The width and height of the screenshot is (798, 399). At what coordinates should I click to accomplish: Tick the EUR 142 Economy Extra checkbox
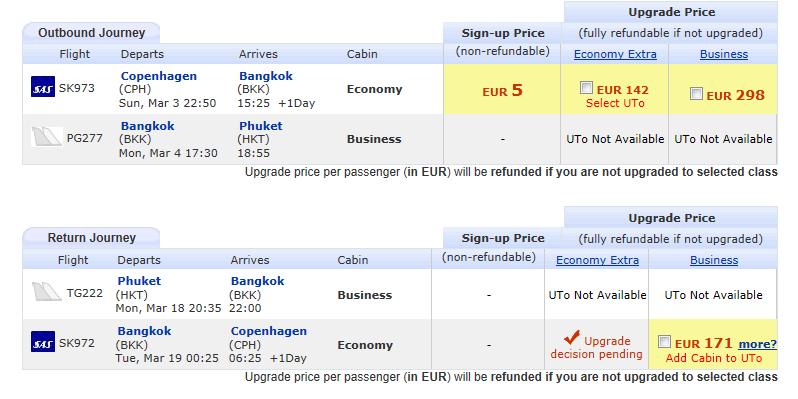tap(586, 88)
